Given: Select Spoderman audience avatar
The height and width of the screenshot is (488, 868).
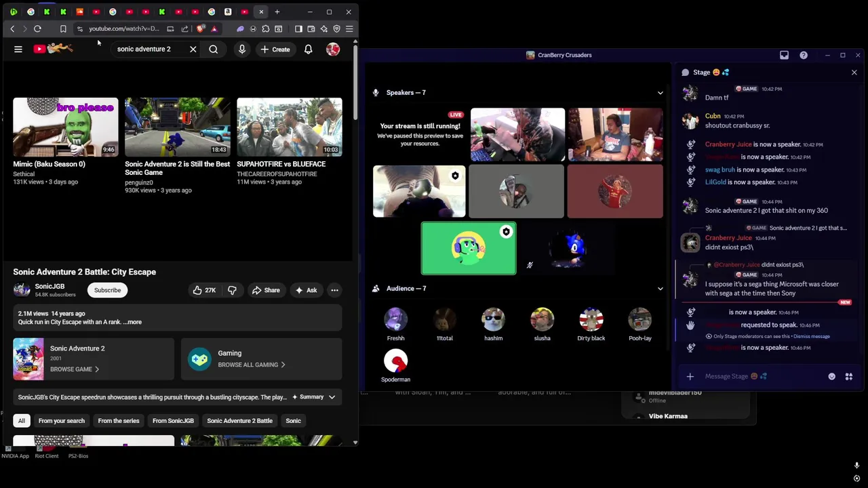Looking at the screenshot, I should click(x=395, y=361).
